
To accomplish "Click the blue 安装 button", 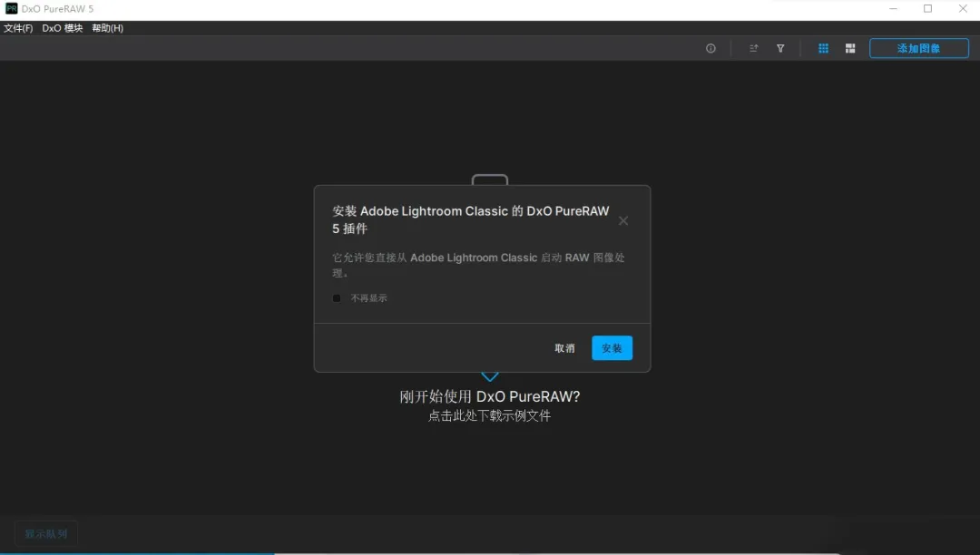I will [612, 348].
